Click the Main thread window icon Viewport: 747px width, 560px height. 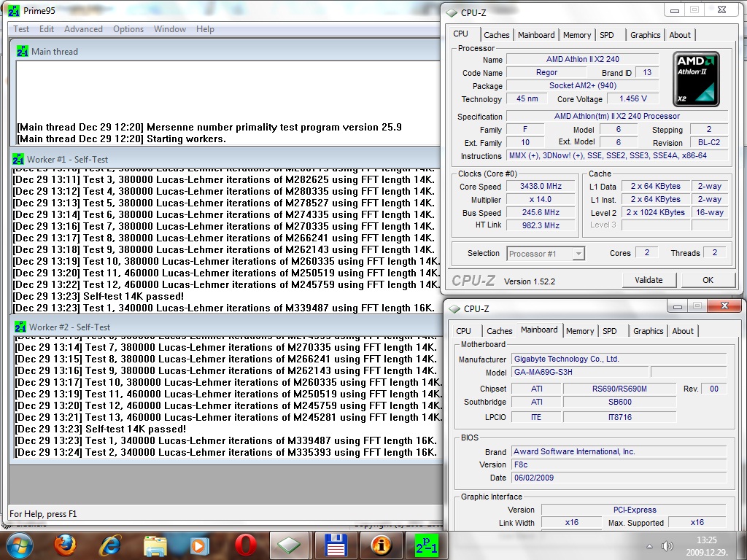tap(22, 52)
